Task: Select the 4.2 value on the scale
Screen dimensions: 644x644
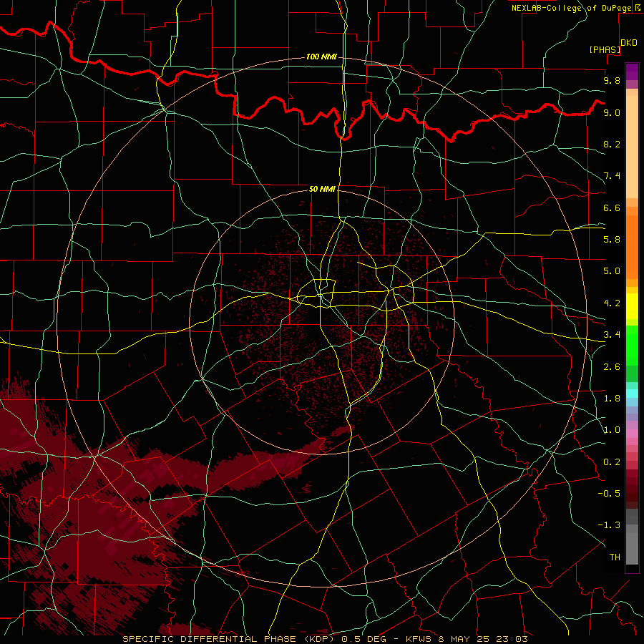Action: [x=612, y=303]
